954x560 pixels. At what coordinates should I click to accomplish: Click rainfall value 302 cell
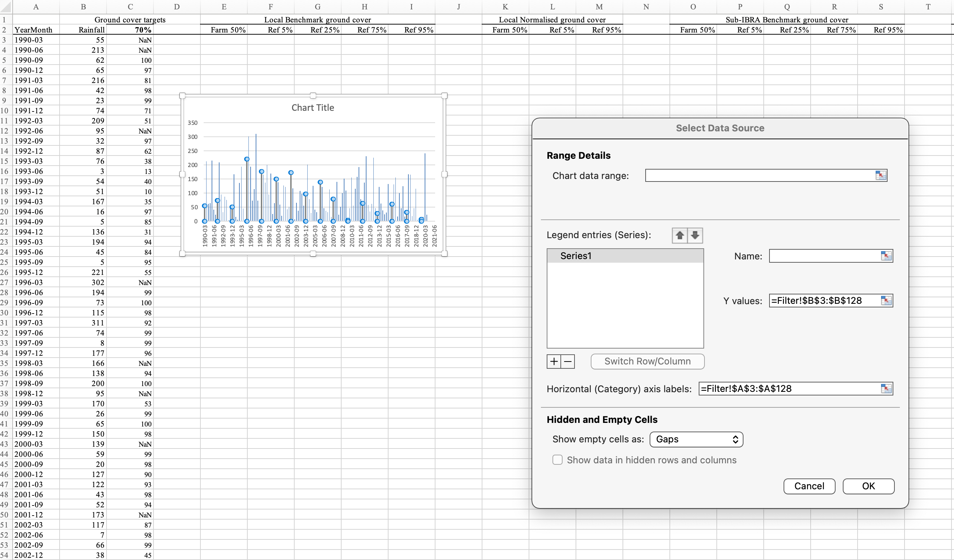[83, 282]
